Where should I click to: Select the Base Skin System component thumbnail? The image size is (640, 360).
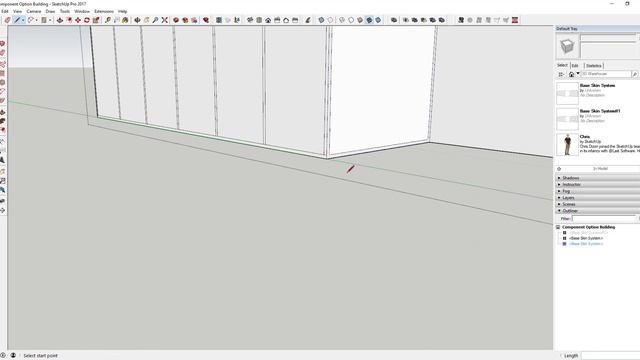tap(567, 93)
